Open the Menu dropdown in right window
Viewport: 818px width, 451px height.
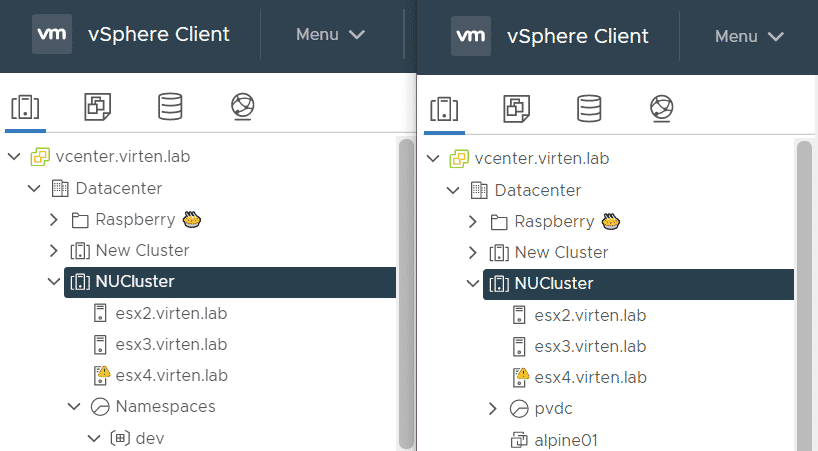[x=749, y=36]
